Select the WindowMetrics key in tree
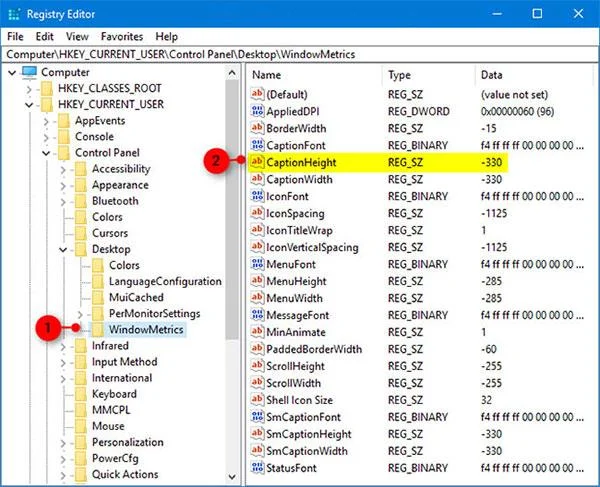This screenshot has height=487, width=600. [146, 329]
